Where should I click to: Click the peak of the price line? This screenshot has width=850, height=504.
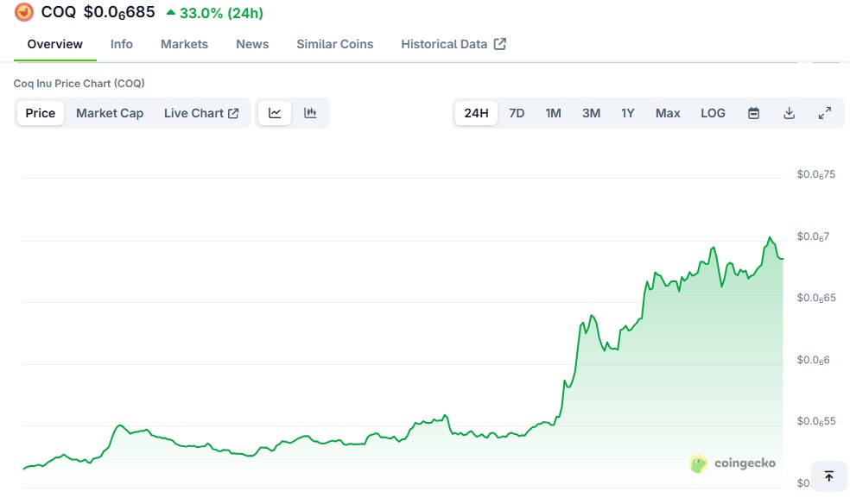[x=769, y=237]
